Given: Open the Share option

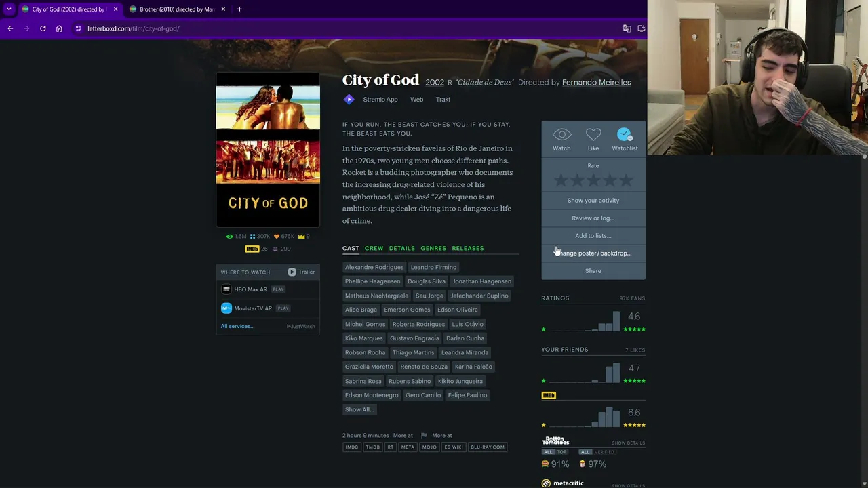Looking at the screenshot, I should coord(593,270).
